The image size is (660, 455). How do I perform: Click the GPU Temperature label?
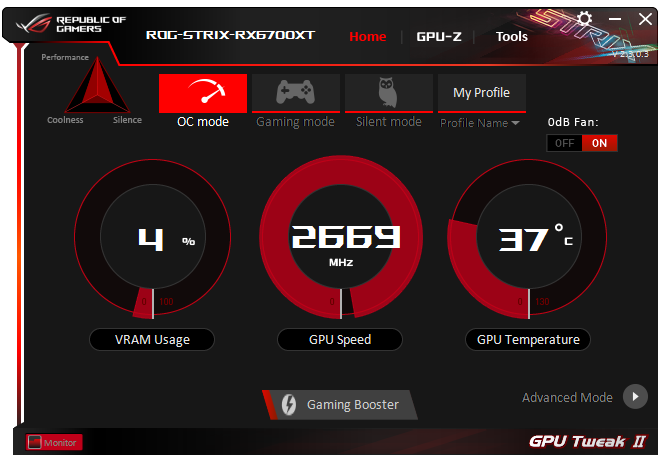pos(528,339)
